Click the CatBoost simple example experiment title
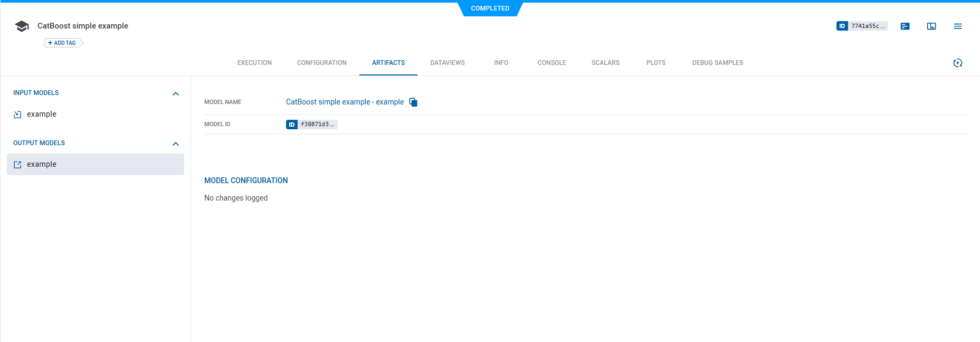 coord(83,26)
